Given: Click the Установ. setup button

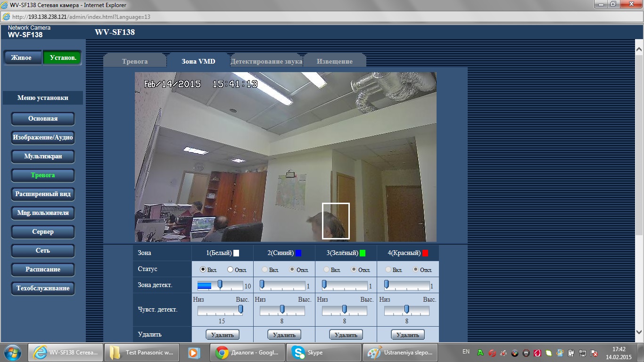Looking at the screenshot, I should pyautogui.click(x=62, y=58).
